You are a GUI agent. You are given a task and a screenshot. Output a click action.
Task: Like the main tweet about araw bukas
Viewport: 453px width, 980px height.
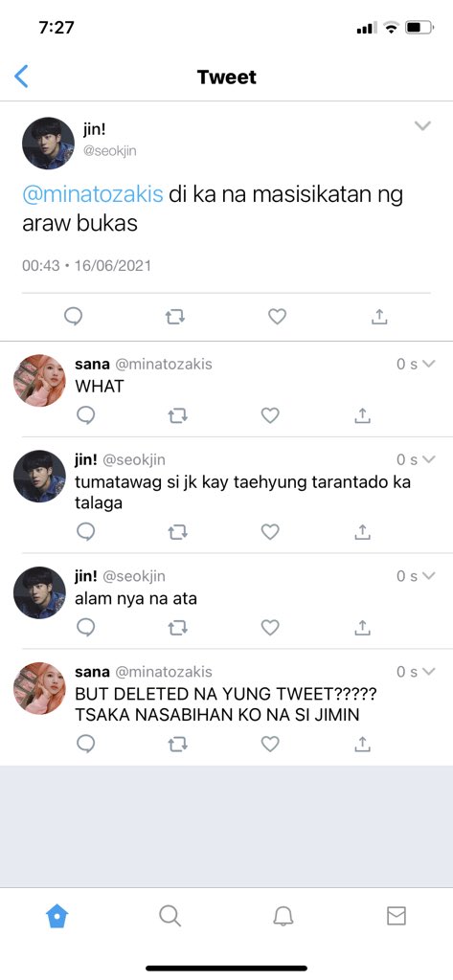point(277,317)
